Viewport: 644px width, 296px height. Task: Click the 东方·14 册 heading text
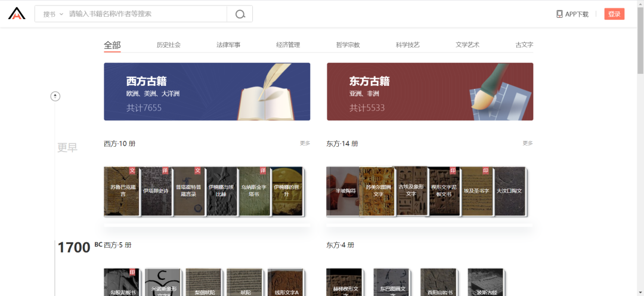pos(342,143)
